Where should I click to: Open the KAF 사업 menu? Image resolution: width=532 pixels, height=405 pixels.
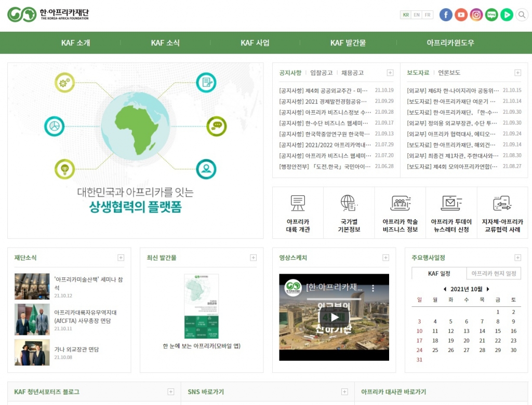pyautogui.click(x=255, y=43)
